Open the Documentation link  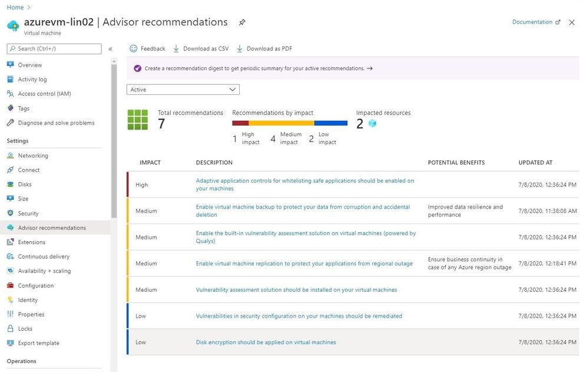[x=536, y=22]
